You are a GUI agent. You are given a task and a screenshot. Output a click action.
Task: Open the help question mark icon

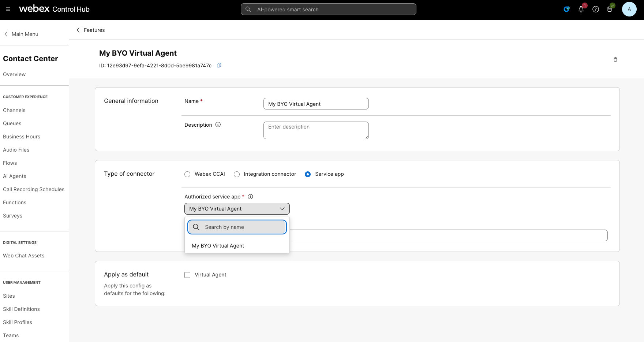click(x=596, y=9)
